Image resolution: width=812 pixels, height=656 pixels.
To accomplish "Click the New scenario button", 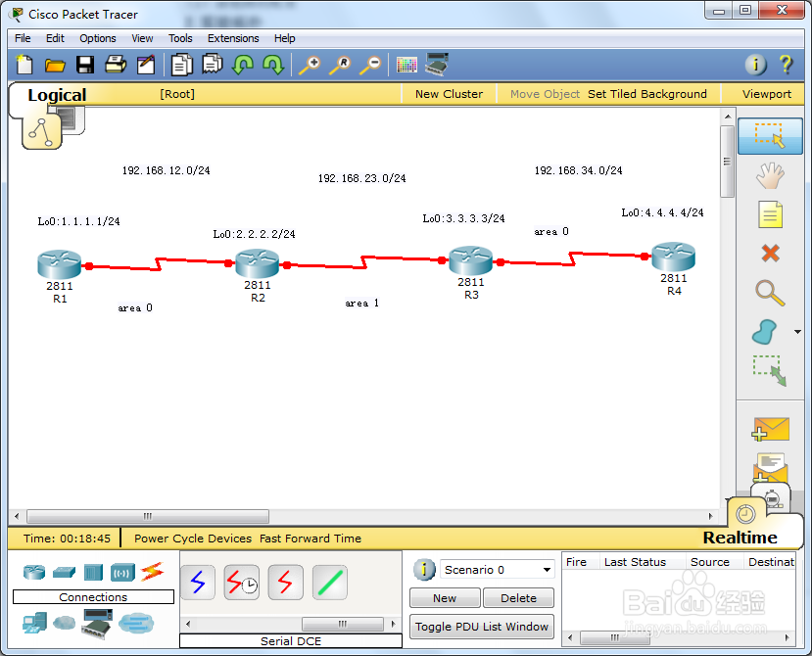I will tap(445, 598).
